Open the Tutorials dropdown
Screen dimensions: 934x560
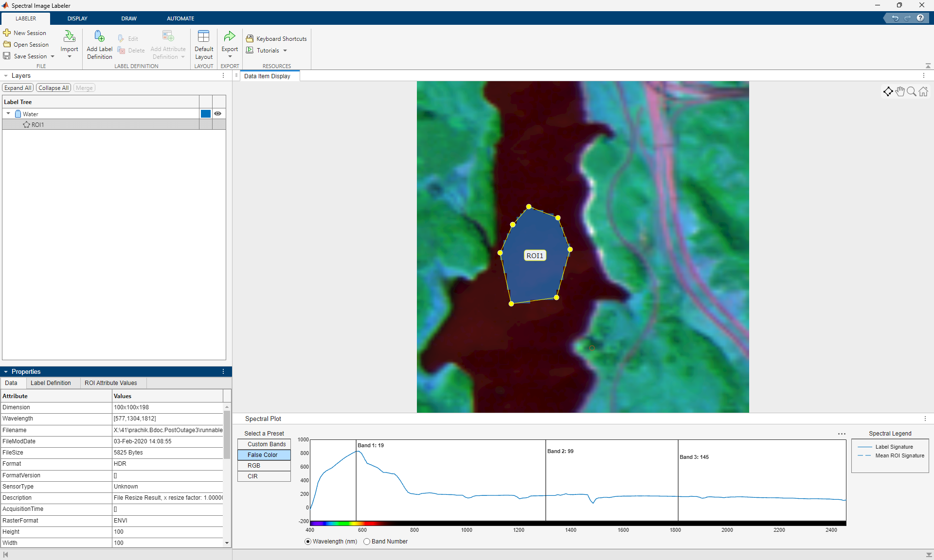click(267, 50)
